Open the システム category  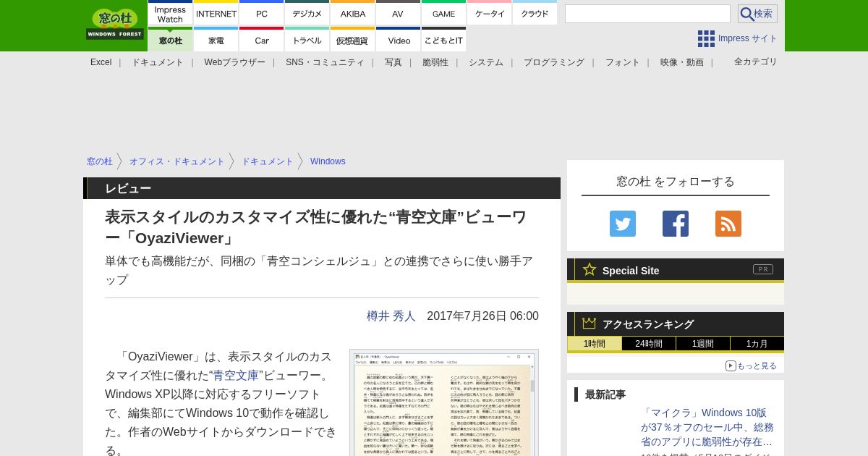click(x=486, y=62)
